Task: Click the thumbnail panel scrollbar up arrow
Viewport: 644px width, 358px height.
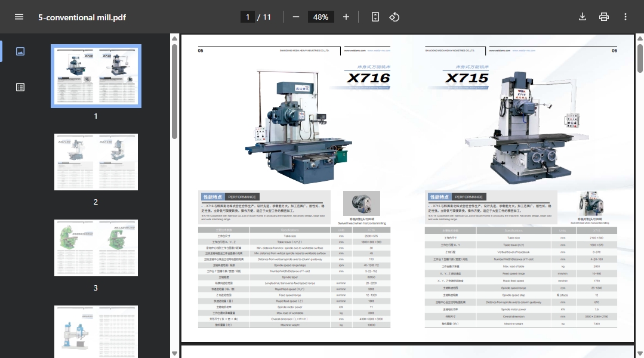Action: 174,39
